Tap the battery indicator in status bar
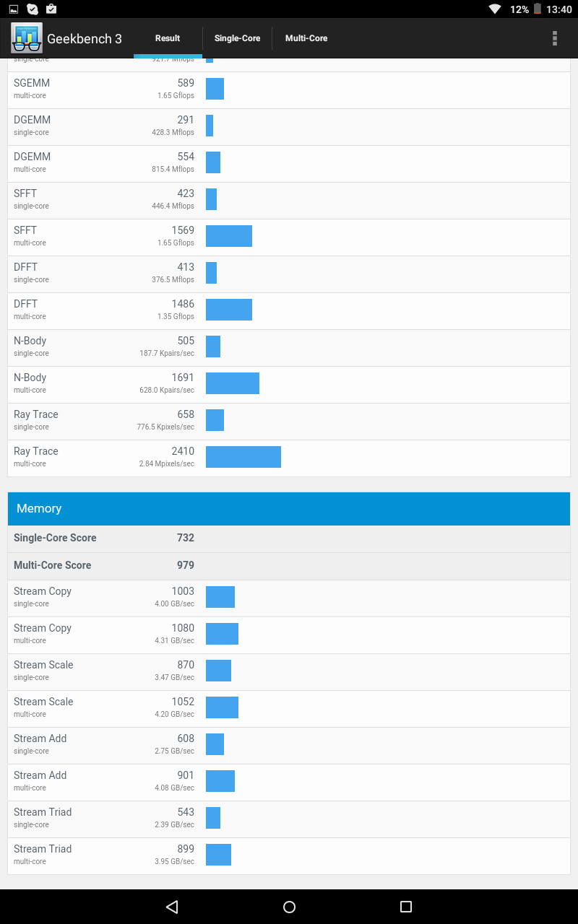 pos(538,9)
